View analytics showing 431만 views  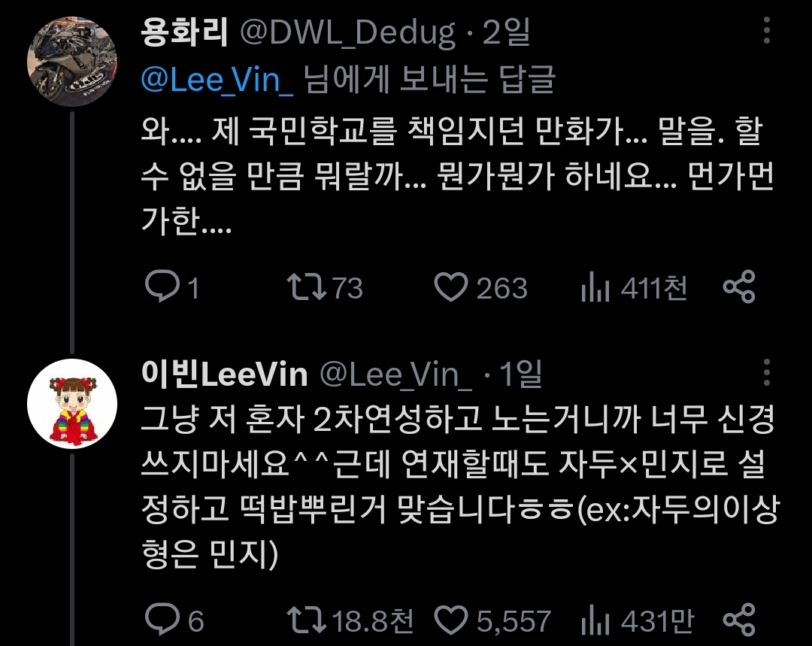pos(595,620)
